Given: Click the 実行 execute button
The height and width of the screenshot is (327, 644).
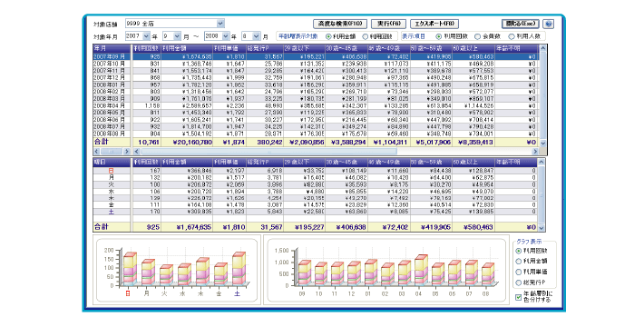Looking at the screenshot, I should 388,24.
